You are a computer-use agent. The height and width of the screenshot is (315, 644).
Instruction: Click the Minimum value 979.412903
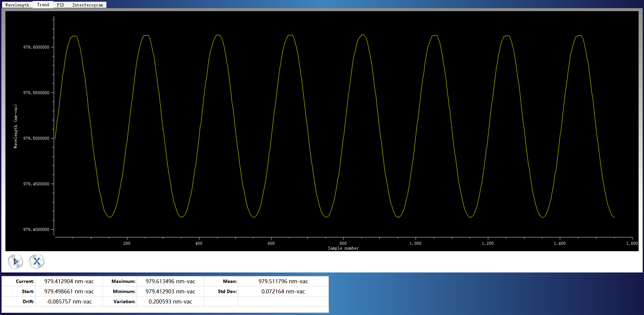coord(170,291)
